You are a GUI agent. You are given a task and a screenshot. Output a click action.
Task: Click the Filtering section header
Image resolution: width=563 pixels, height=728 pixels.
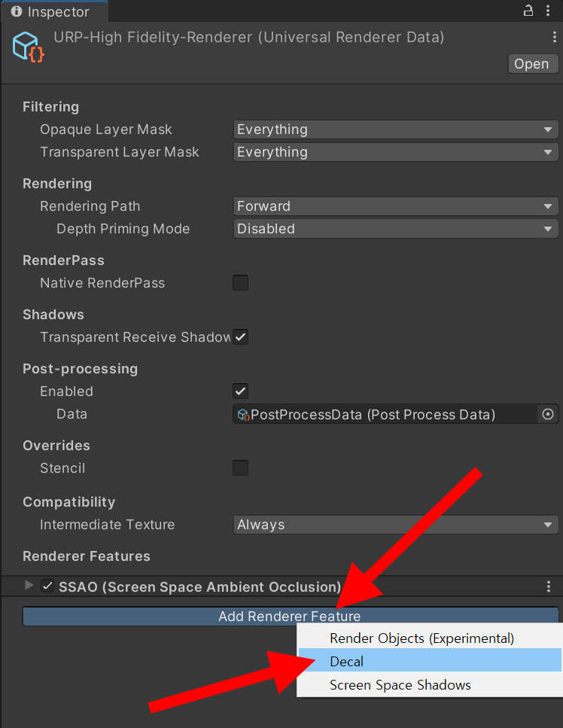51,107
